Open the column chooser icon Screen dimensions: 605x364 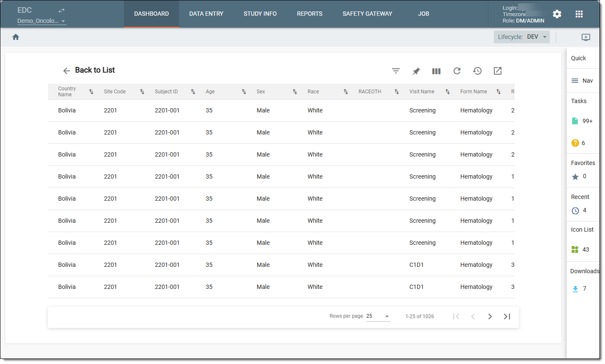(436, 71)
